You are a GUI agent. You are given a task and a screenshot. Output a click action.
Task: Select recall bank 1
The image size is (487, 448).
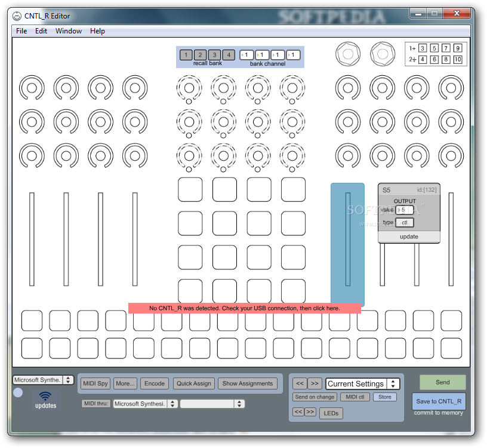[x=186, y=55]
